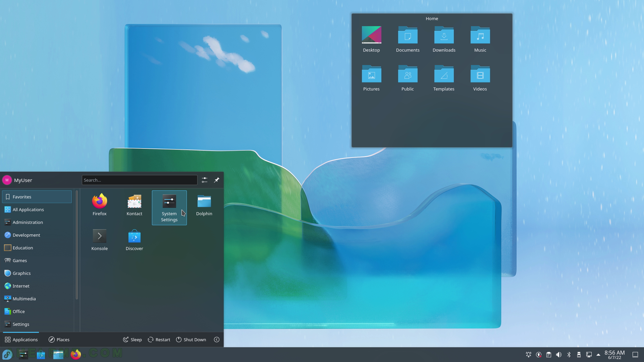Select Settings section in app menu

tap(21, 324)
